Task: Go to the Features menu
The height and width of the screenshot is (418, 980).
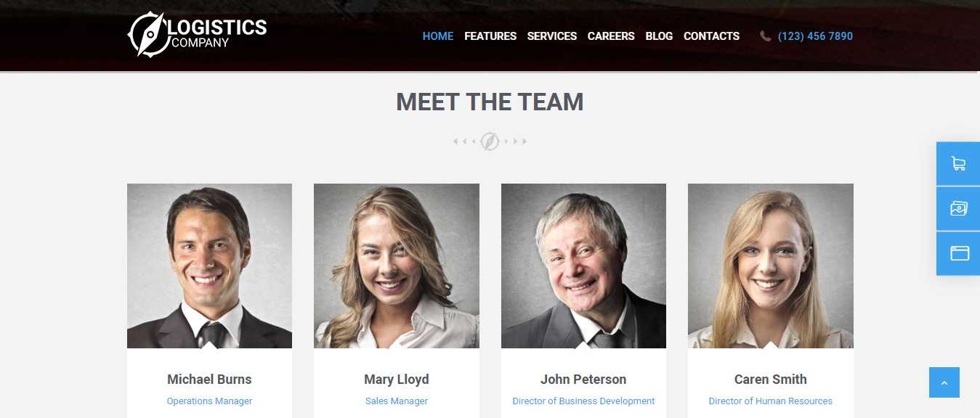Action: click(x=490, y=36)
